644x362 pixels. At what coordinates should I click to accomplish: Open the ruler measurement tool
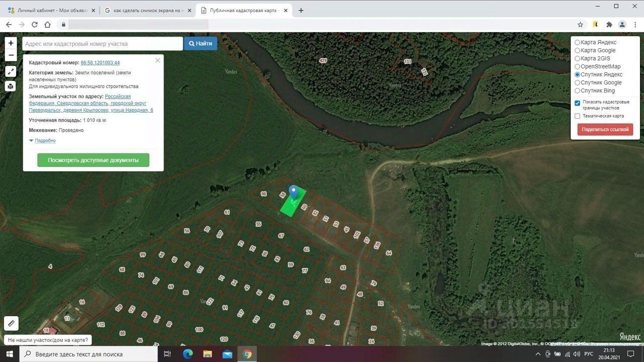[11, 323]
